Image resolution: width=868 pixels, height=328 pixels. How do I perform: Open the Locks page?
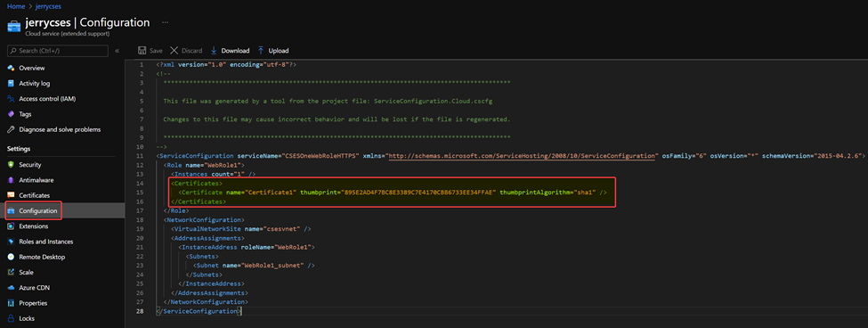27,318
